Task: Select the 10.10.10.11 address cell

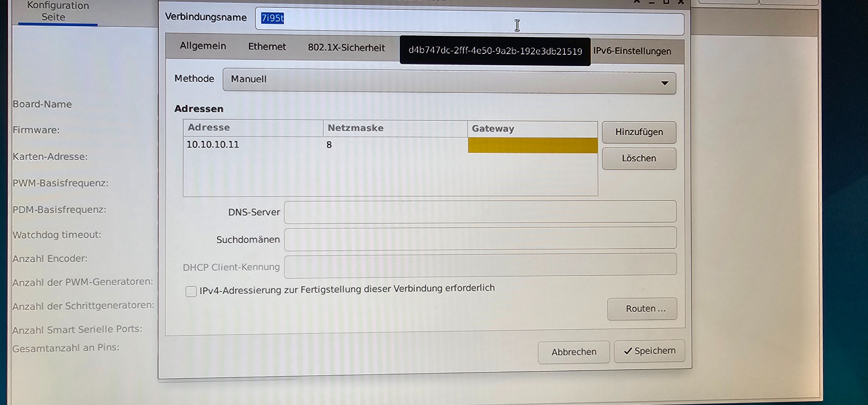Action: pos(213,144)
